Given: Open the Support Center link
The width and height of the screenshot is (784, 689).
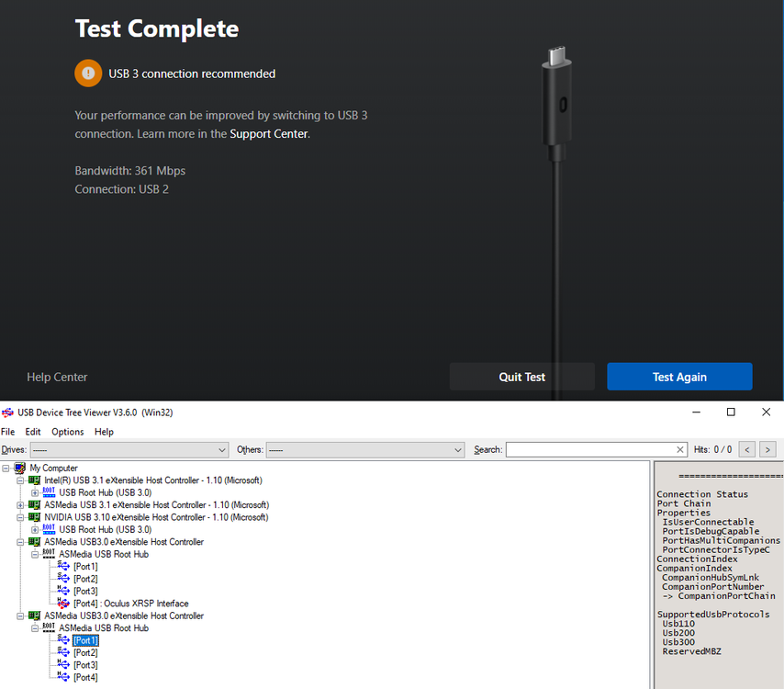Looking at the screenshot, I should click(268, 134).
